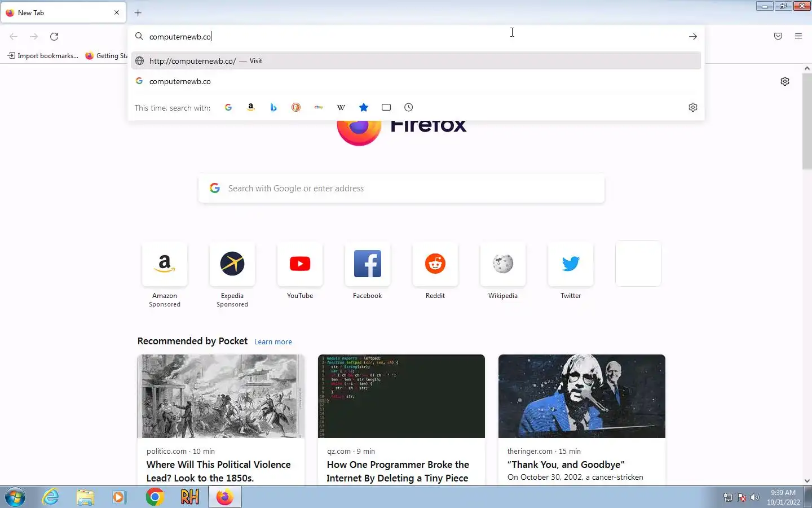Click the Learn more Pocket link
This screenshot has height=508, width=812.
273,342
